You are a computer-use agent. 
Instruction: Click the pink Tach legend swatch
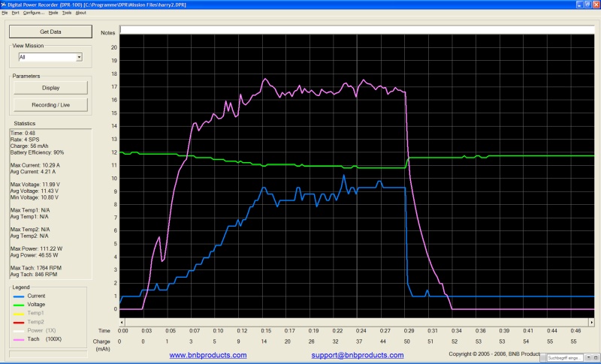tap(19, 339)
